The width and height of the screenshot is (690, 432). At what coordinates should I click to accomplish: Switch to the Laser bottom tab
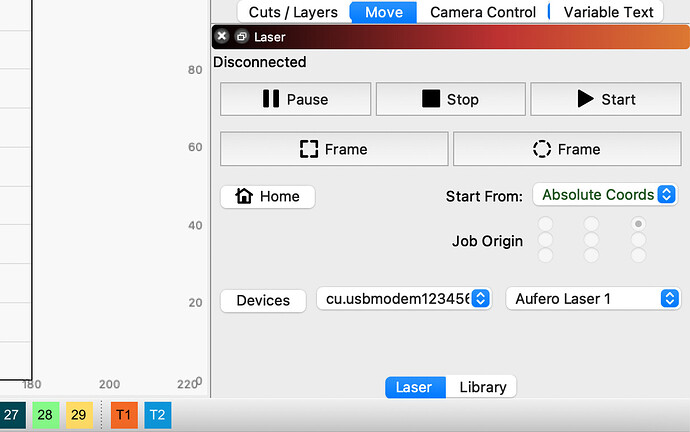pyautogui.click(x=415, y=387)
